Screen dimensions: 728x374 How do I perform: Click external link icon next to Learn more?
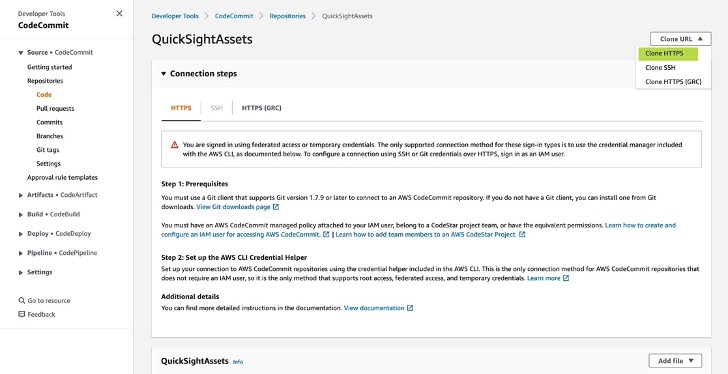point(566,278)
